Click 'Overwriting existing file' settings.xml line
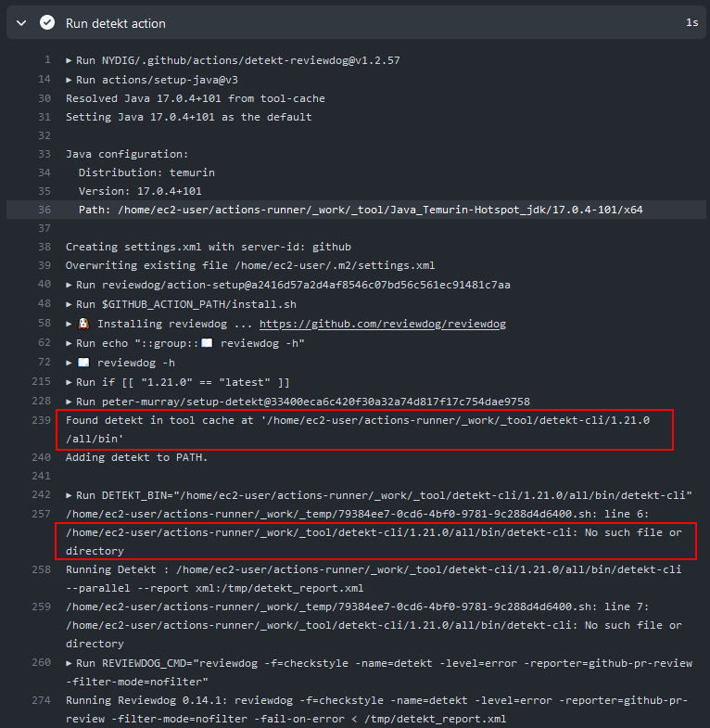Screen dimensions: 710x728 point(250,265)
